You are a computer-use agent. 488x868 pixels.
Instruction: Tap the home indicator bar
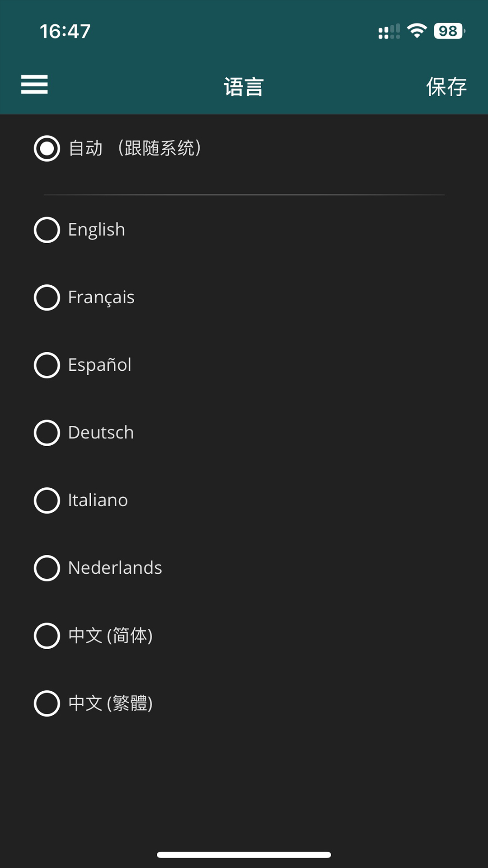click(244, 854)
